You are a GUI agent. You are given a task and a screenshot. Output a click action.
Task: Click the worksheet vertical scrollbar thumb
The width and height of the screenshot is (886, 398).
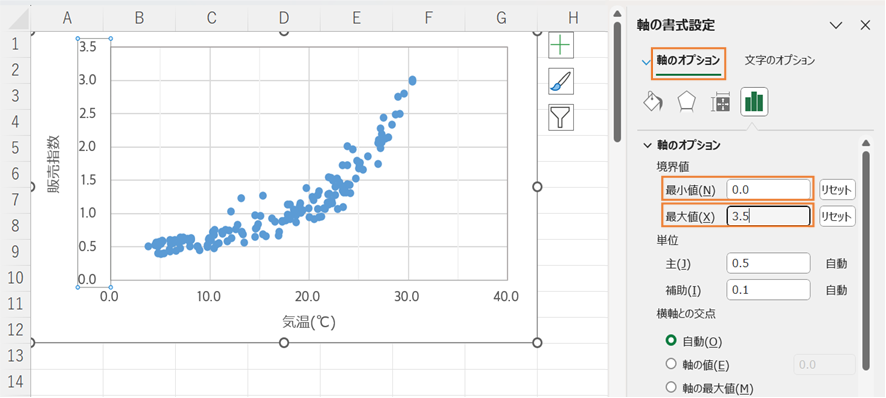[618, 82]
